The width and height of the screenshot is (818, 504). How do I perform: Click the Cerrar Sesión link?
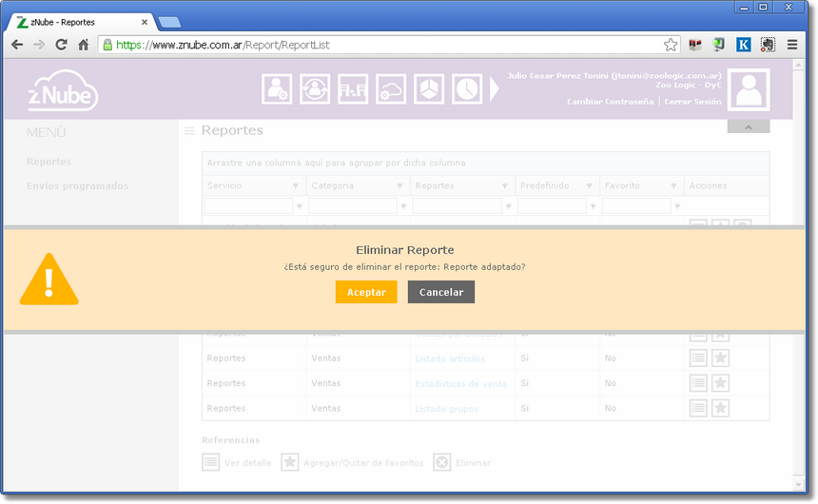pyautogui.click(x=692, y=102)
